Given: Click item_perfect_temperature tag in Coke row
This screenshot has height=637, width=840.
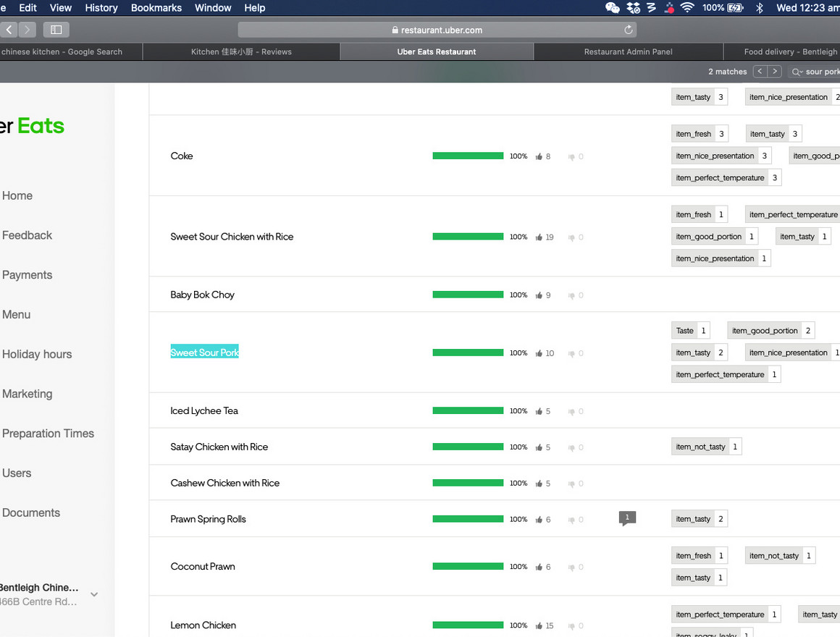Looking at the screenshot, I should (x=726, y=178).
